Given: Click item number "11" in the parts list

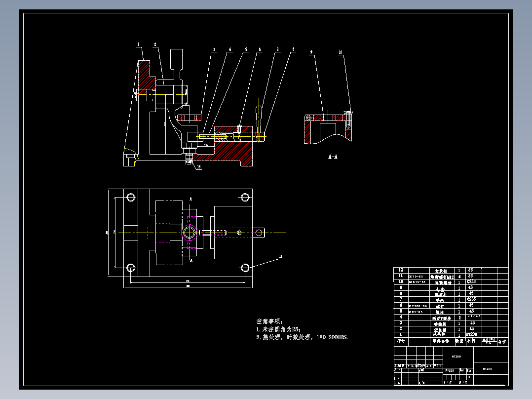Looking at the screenshot, I should click(x=401, y=276).
